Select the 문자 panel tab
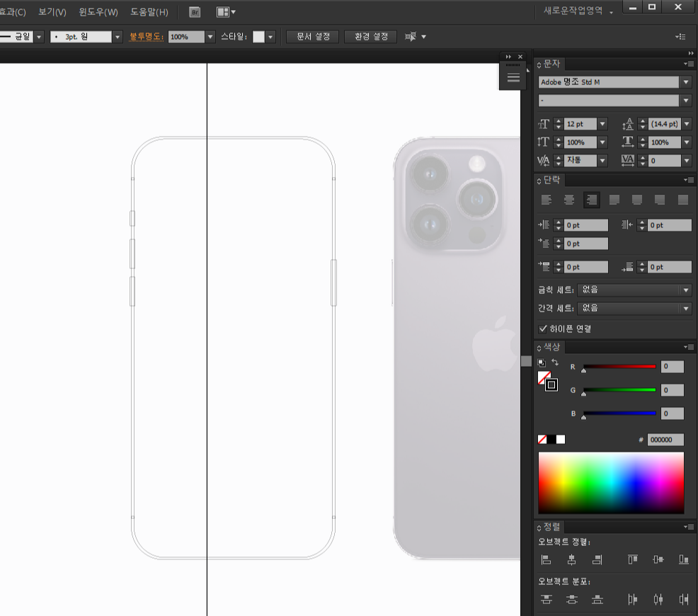Image resolution: width=698 pixels, height=616 pixels. point(551,64)
